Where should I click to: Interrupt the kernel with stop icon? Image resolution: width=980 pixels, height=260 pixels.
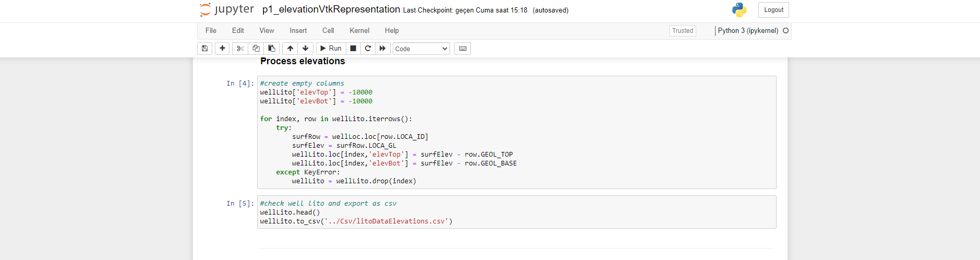click(x=353, y=49)
